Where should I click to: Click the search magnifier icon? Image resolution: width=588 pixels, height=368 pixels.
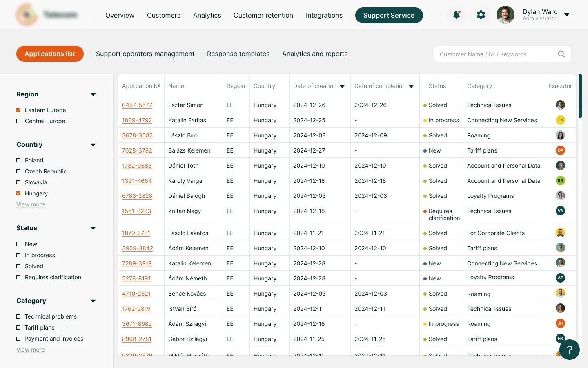point(561,54)
